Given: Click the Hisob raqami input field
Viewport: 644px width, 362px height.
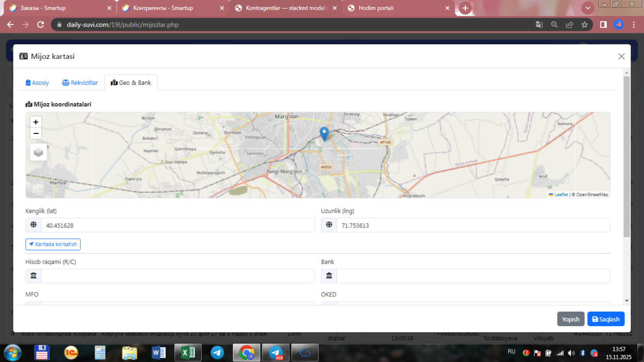Looking at the screenshot, I should coord(177,276).
